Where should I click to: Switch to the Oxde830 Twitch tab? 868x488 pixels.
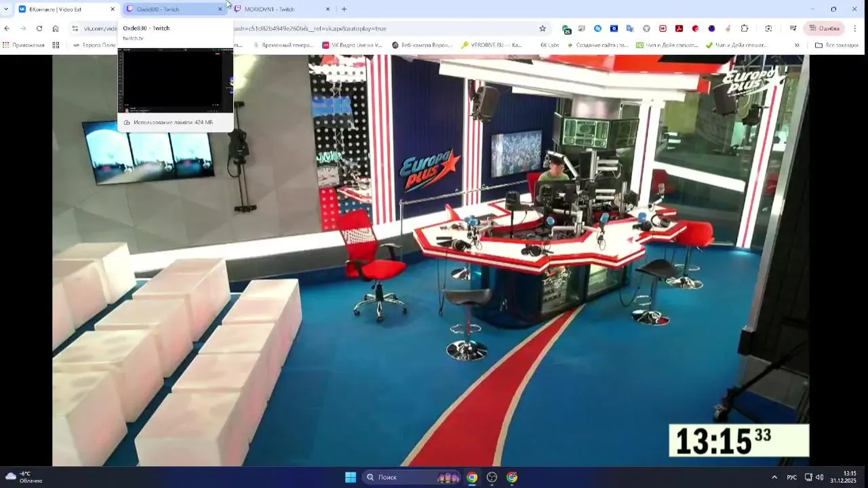coord(173,9)
